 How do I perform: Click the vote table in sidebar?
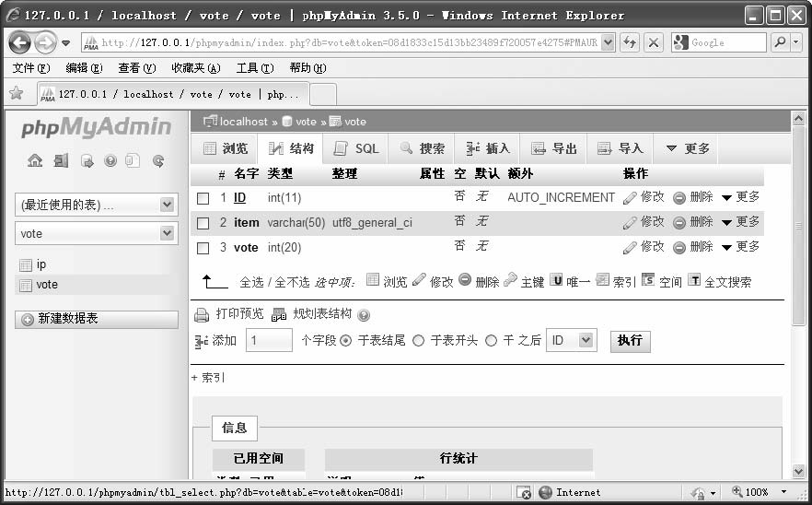[47, 285]
